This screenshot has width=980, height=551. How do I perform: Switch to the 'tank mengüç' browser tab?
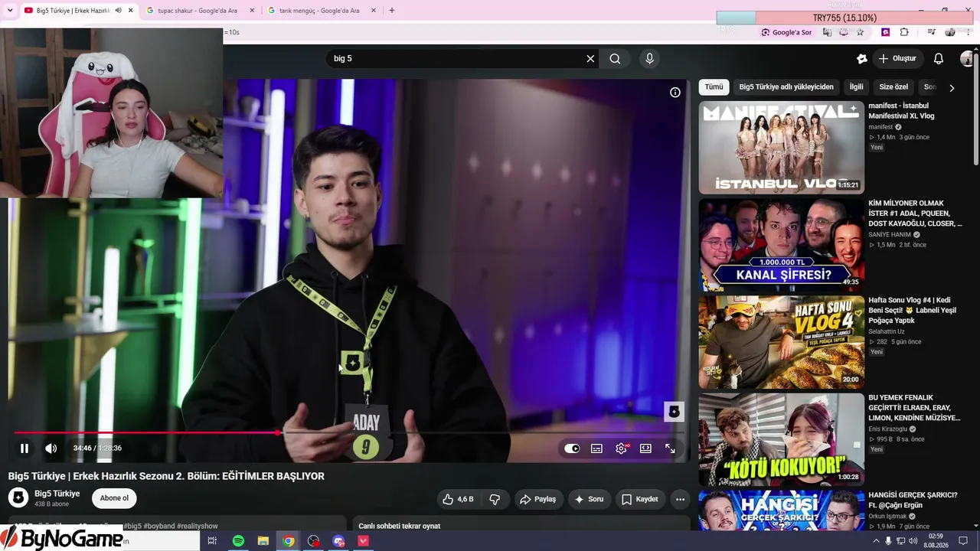pos(319,11)
